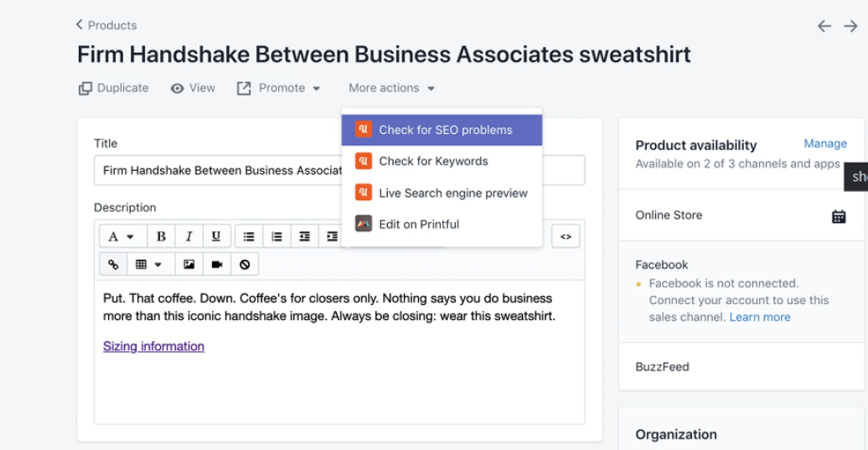This screenshot has width=868, height=450.
Task: Clear formatting in description
Action: 244,265
